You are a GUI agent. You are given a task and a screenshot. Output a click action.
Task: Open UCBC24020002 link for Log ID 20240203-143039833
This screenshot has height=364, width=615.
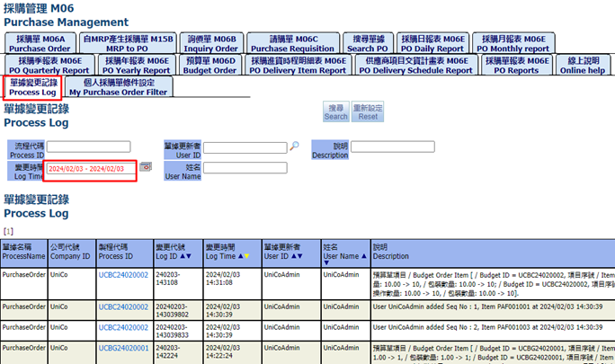pyautogui.click(x=123, y=327)
